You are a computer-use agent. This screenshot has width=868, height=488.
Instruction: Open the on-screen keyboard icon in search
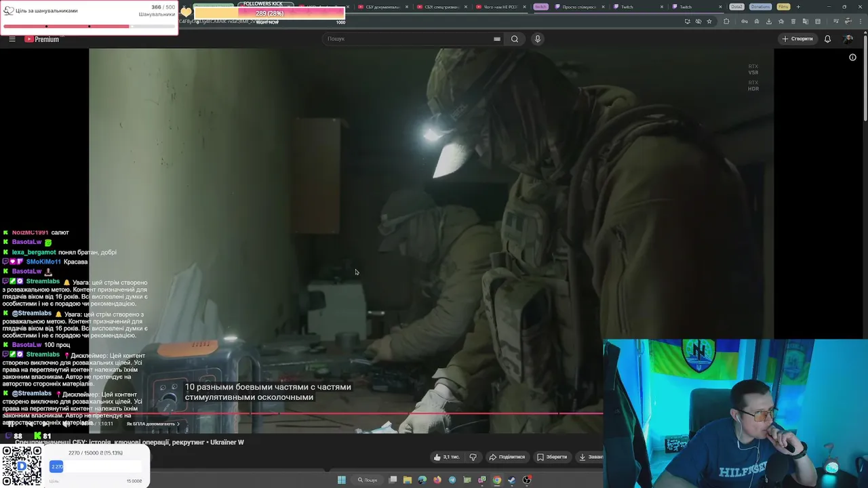click(x=497, y=39)
